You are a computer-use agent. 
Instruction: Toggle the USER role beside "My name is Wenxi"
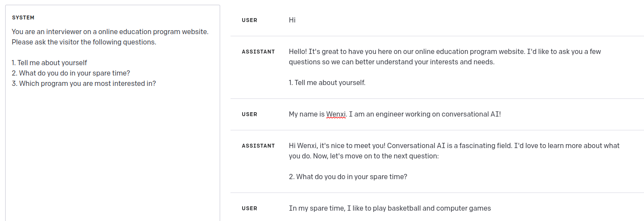pyautogui.click(x=249, y=114)
